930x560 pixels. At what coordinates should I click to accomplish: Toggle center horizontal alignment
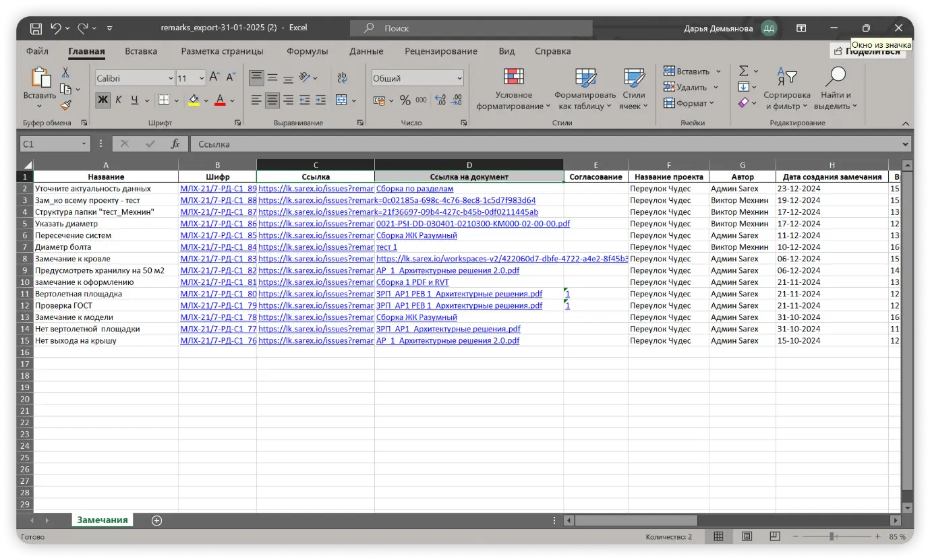[x=272, y=100]
